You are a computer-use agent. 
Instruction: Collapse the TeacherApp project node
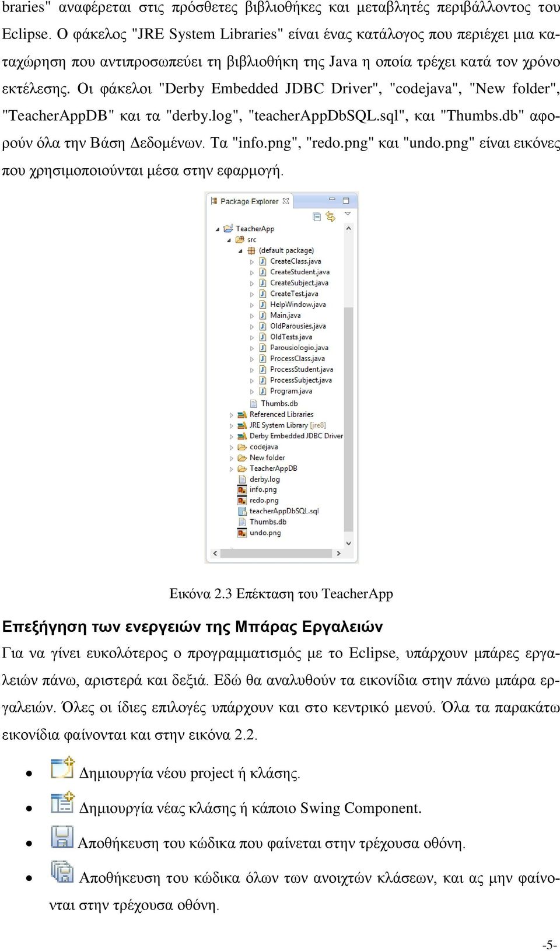tap(218, 229)
